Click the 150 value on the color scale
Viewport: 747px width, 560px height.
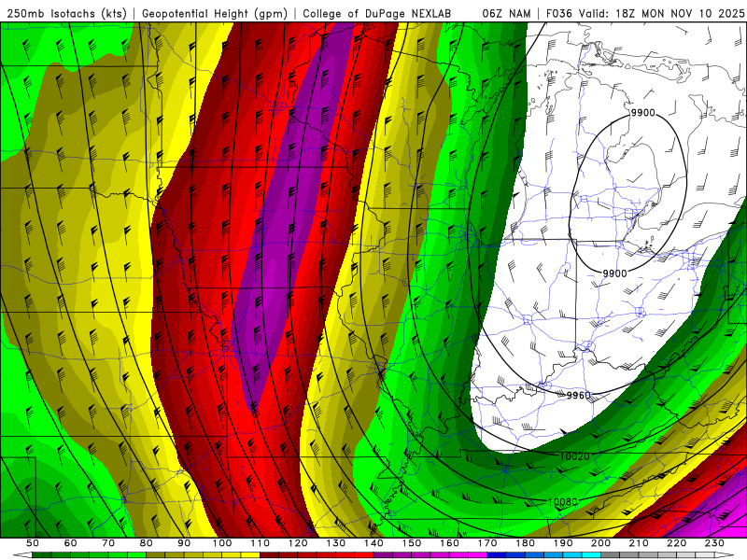click(411, 543)
